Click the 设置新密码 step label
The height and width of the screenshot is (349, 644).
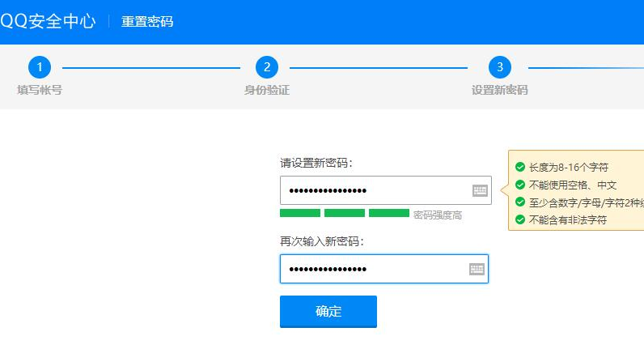[x=500, y=90]
